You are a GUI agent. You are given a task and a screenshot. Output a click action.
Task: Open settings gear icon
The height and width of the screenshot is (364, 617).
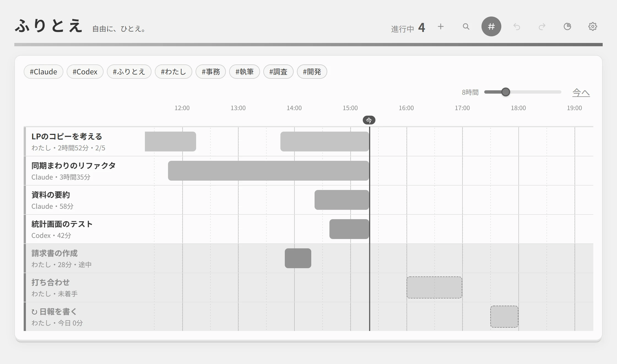click(593, 26)
